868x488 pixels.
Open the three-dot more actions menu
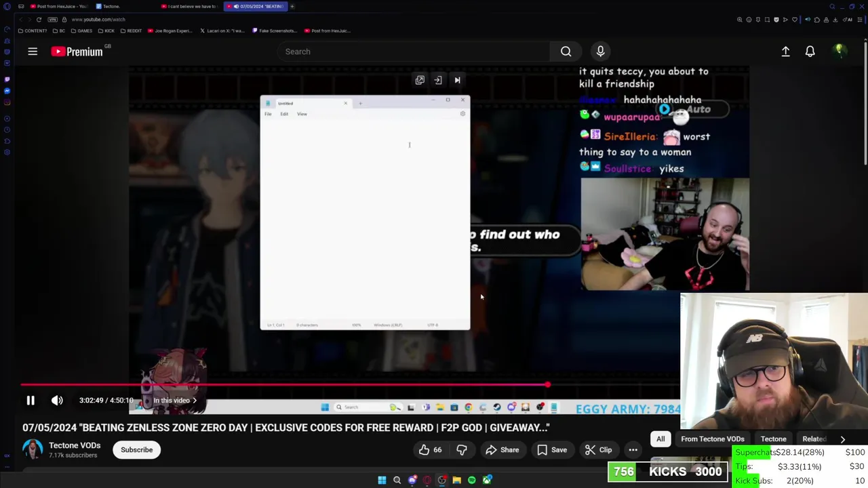pos(633,449)
